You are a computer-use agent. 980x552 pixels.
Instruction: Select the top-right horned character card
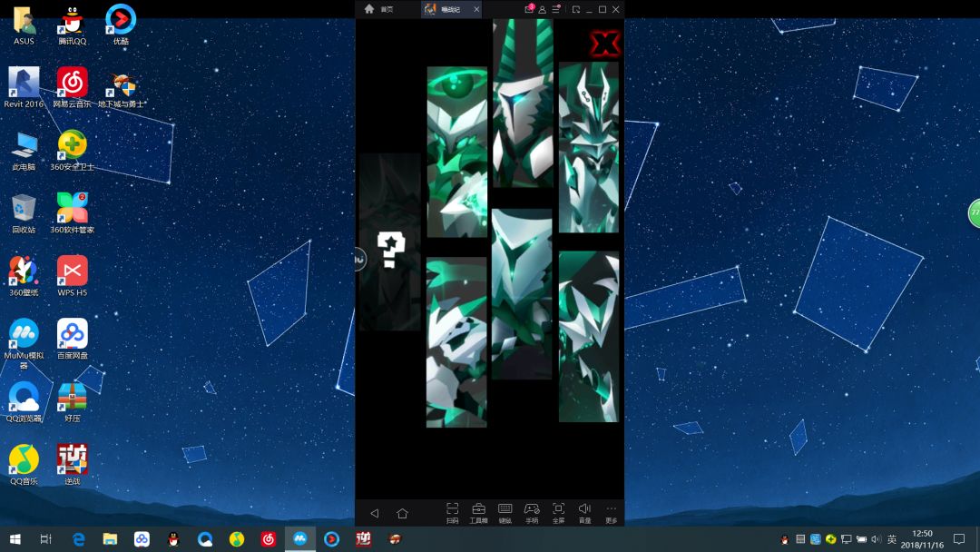589,147
